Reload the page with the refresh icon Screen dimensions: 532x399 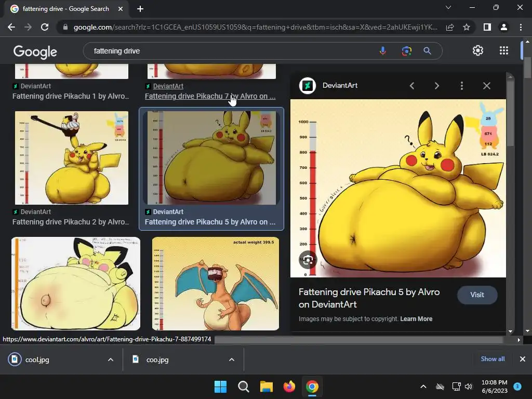[45, 27]
